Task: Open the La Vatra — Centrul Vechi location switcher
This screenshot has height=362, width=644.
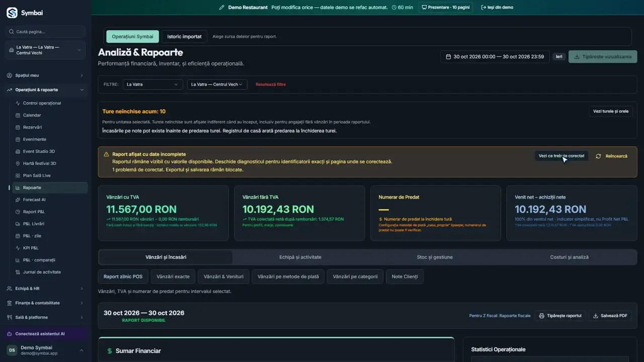Action: pyautogui.click(x=46, y=50)
